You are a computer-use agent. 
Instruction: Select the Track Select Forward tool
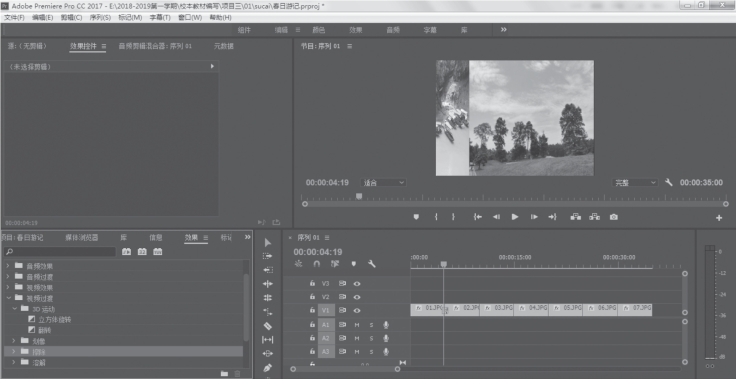[268, 256]
